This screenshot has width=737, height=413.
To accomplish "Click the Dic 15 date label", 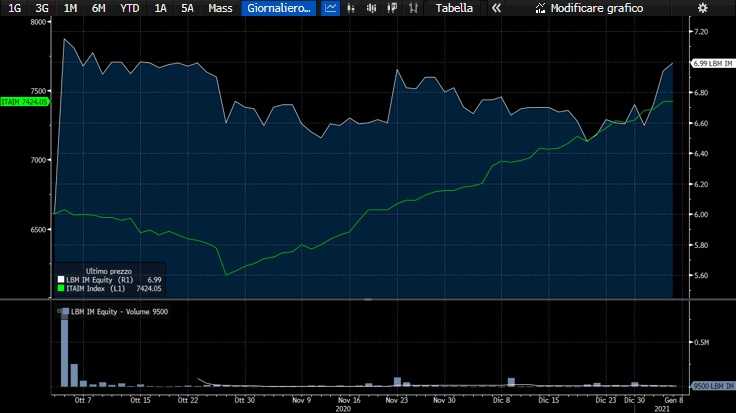I will pyautogui.click(x=549, y=400).
